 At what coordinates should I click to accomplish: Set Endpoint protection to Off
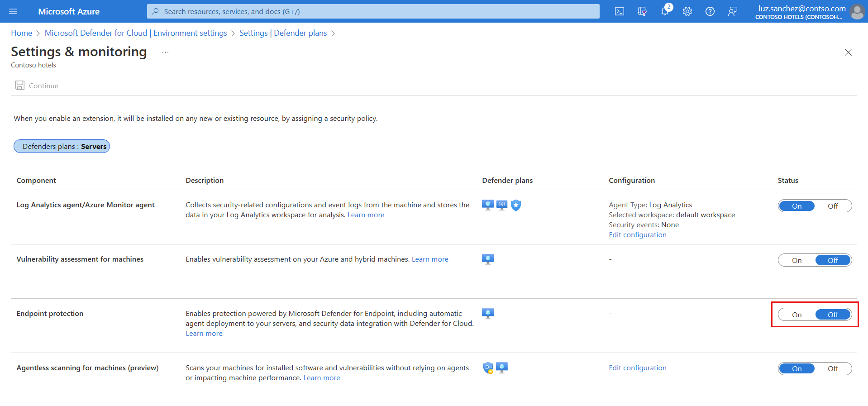click(833, 315)
